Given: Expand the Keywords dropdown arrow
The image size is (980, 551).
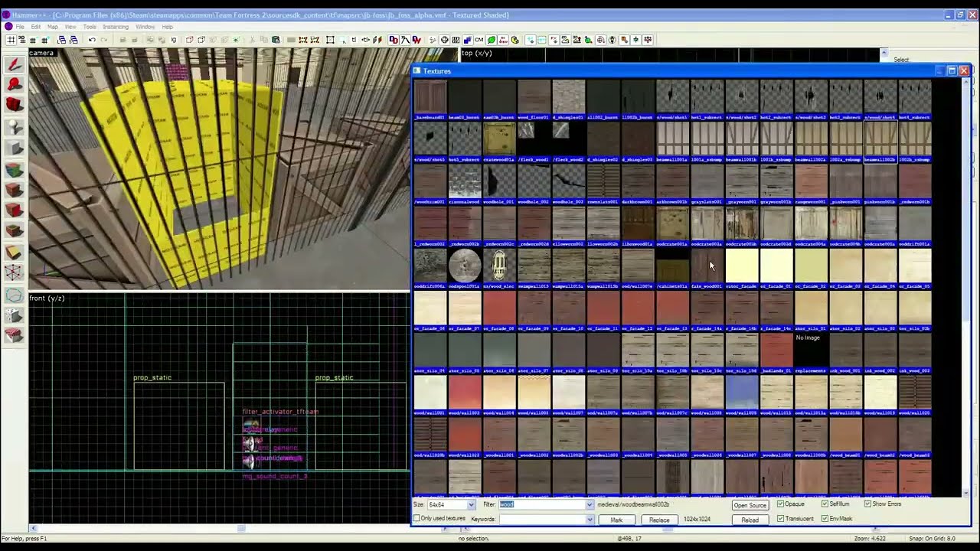Looking at the screenshot, I should point(590,520).
